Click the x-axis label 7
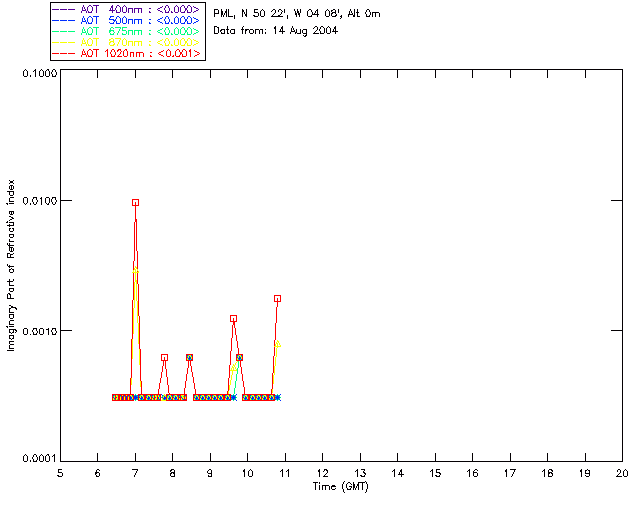Screen dimensions: 640x512 pyautogui.click(x=135, y=473)
